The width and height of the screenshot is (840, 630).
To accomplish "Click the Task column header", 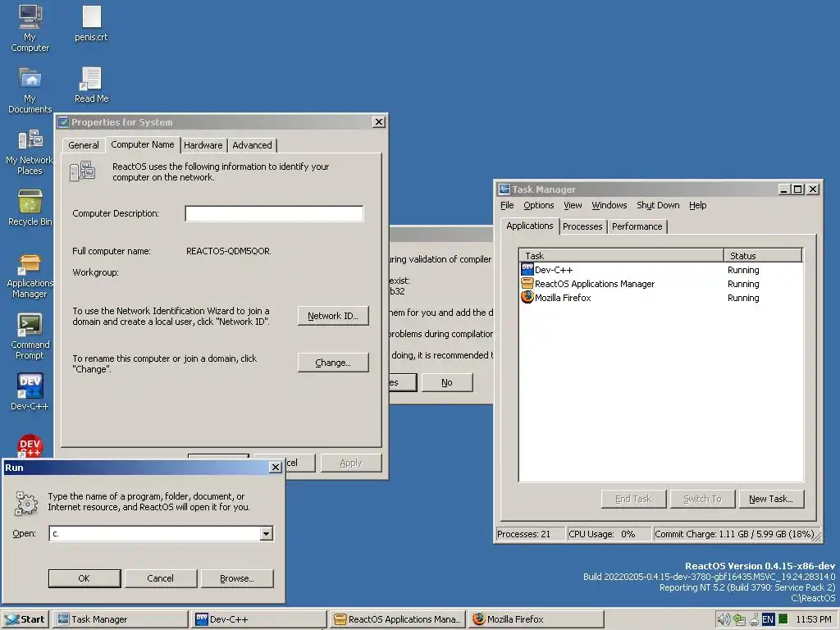I will (x=622, y=256).
